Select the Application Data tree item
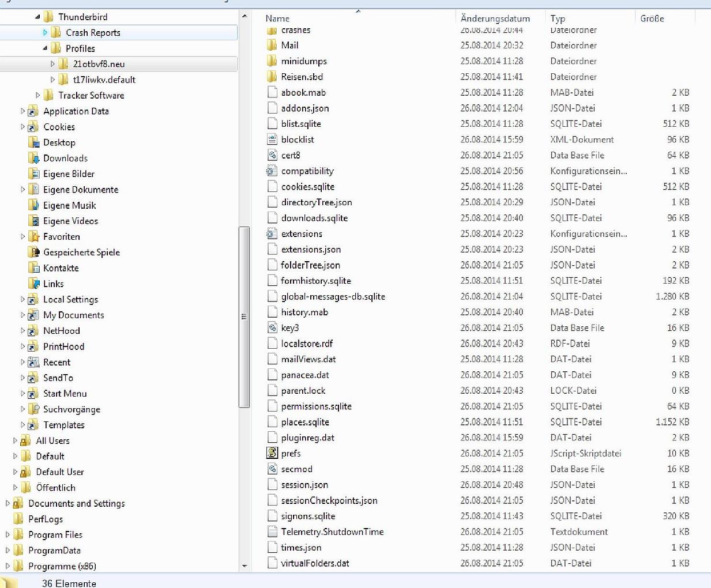The height and width of the screenshot is (588, 711). tap(76, 111)
